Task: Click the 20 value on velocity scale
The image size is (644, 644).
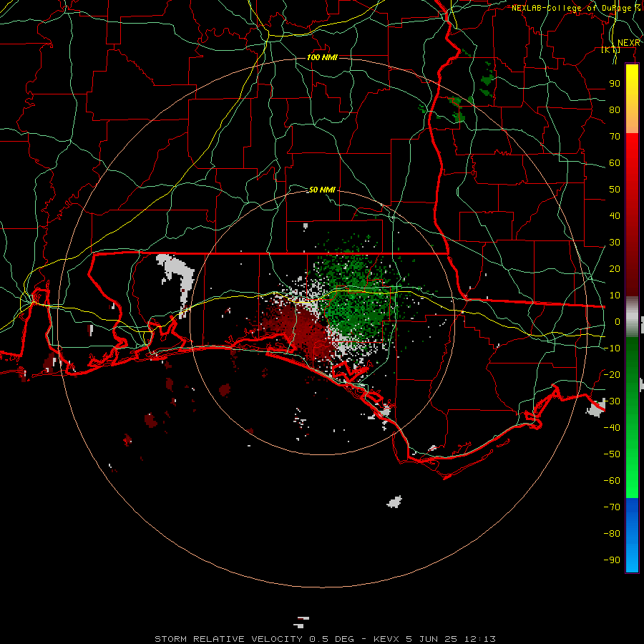Action: pos(615,269)
